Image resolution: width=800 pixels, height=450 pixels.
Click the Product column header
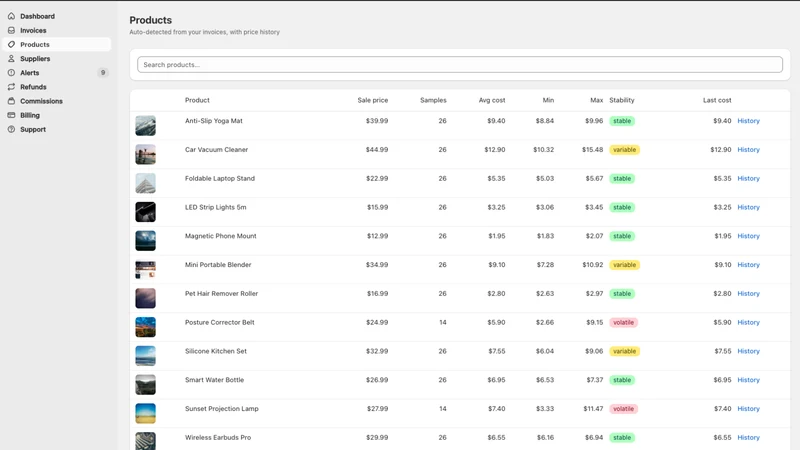coord(197,101)
